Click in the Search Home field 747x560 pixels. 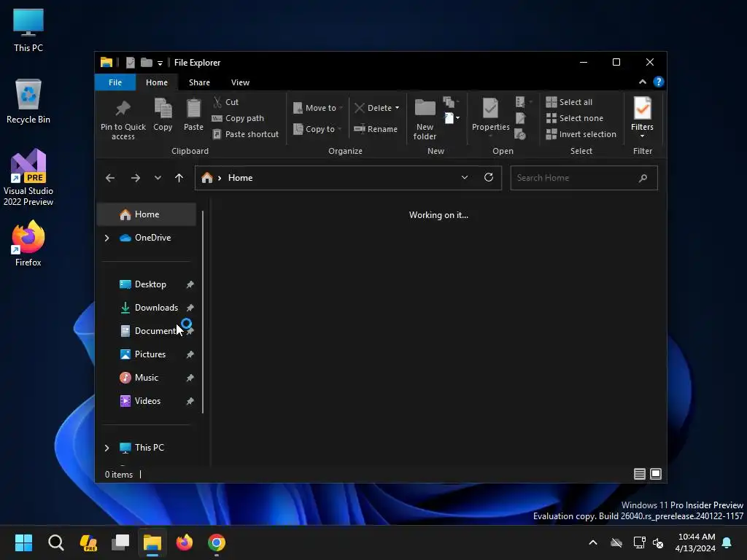[584, 178]
